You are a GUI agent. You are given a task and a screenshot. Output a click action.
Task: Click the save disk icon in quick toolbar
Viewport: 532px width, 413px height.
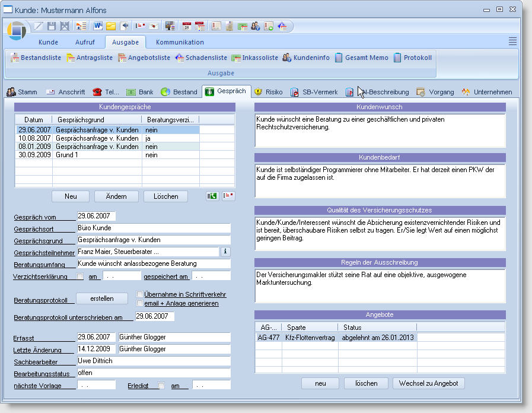(51, 26)
